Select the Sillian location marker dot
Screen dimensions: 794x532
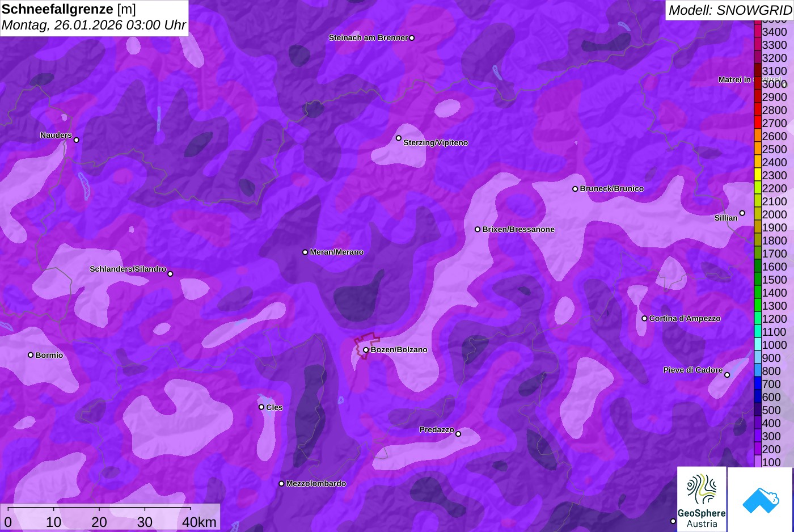(x=742, y=213)
